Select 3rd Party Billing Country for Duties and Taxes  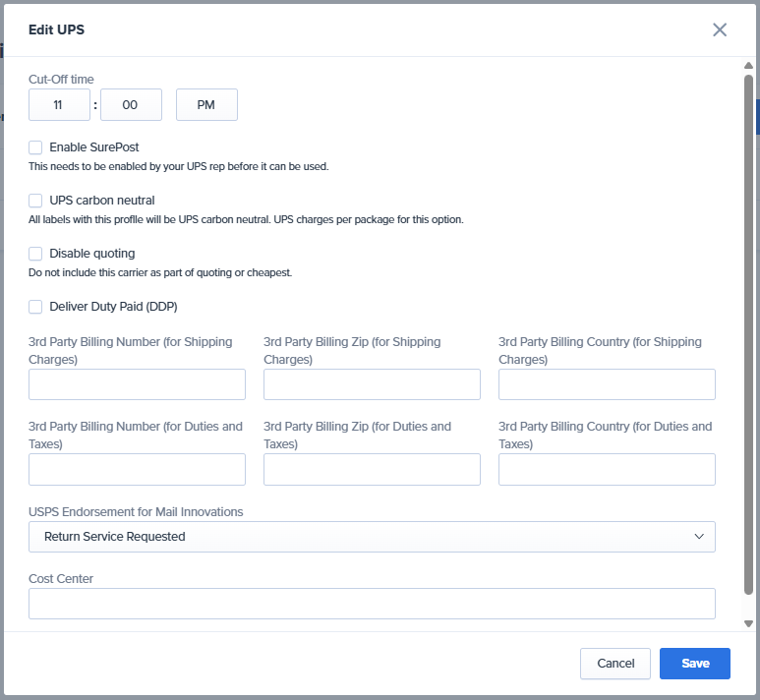tap(607, 470)
